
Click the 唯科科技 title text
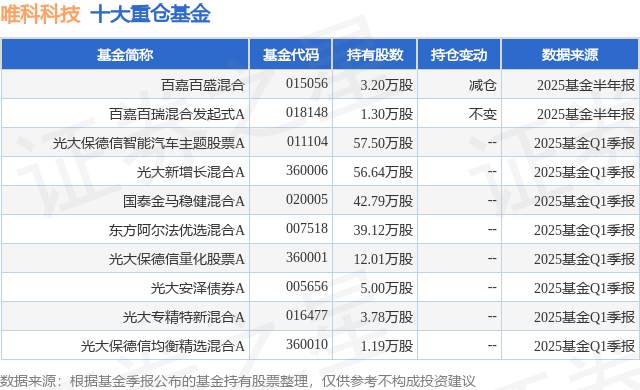coord(40,14)
